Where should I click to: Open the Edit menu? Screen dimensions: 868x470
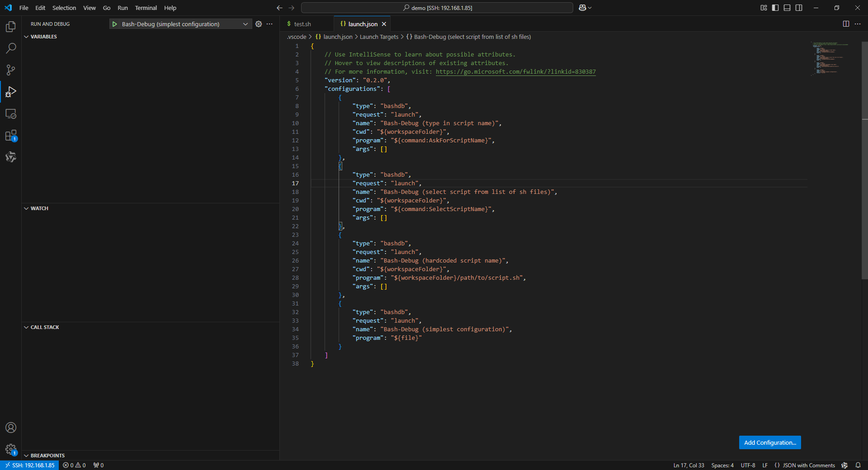point(40,8)
